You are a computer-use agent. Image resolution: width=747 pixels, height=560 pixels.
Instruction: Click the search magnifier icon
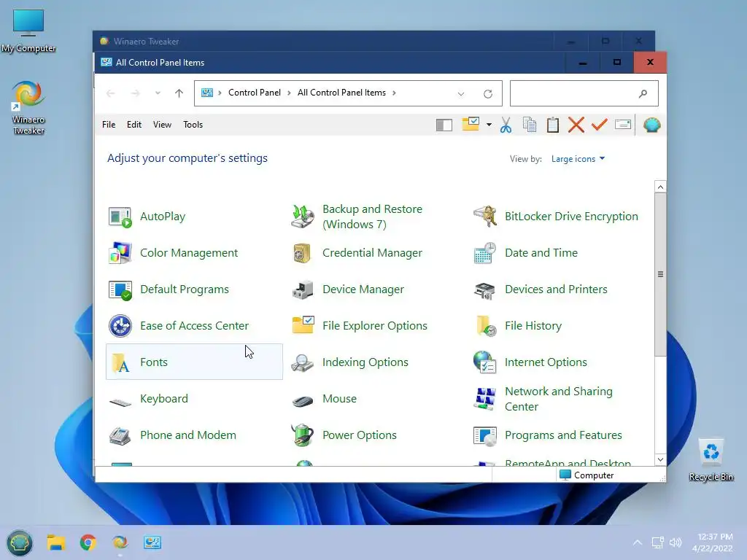(643, 93)
